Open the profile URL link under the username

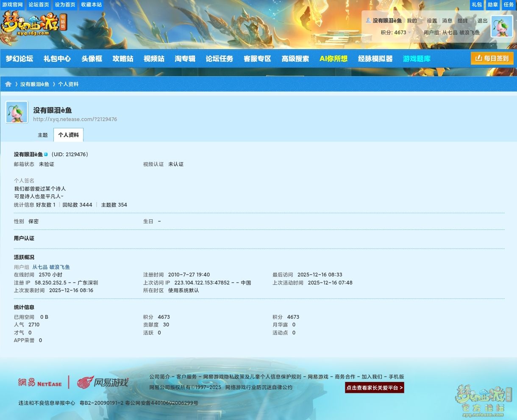pyautogui.click(x=75, y=119)
